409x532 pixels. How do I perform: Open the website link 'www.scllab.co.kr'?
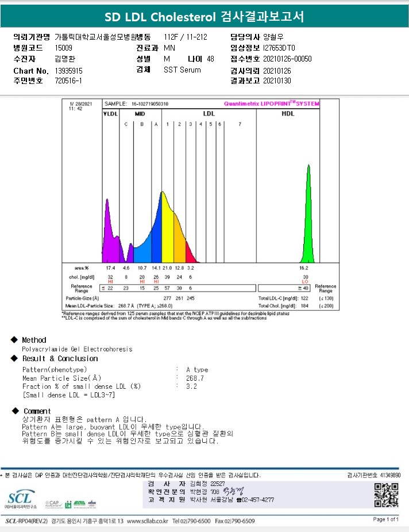tap(148, 521)
